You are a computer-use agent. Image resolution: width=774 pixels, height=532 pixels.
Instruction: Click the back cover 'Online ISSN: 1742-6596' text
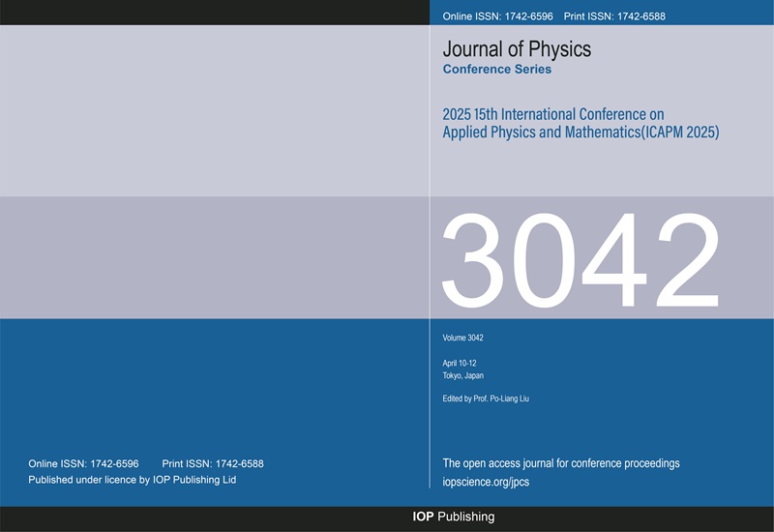point(83,464)
